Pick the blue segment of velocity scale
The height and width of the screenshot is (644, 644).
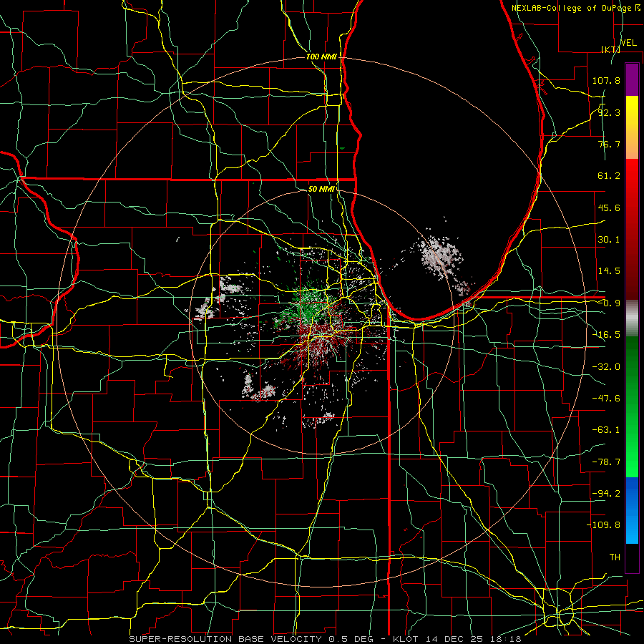pyautogui.click(x=632, y=510)
